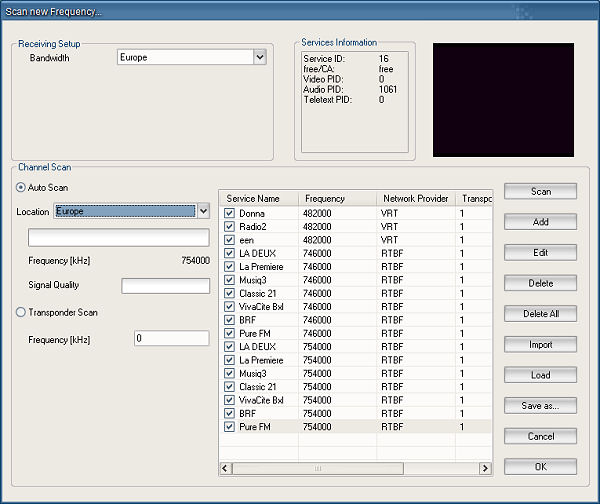Click the Transponder Frequency input field
Screen dimensions: 600x504
(171, 339)
